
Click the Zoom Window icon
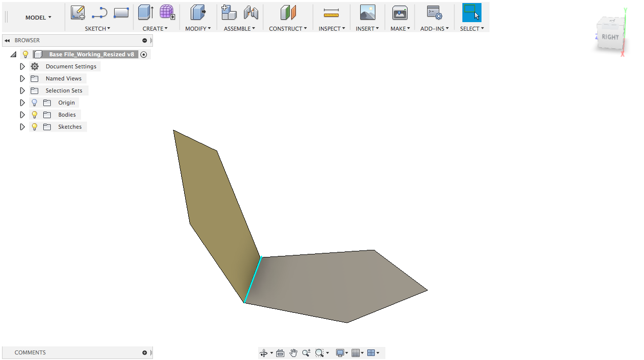[x=319, y=353]
